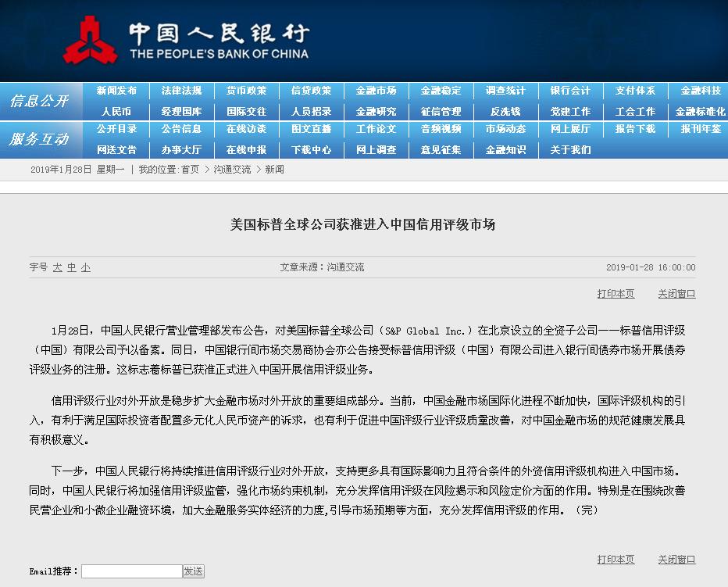Open the 新闻发布 menu item
Viewport: 728px width, 587px height.
[x=116, y=91]
